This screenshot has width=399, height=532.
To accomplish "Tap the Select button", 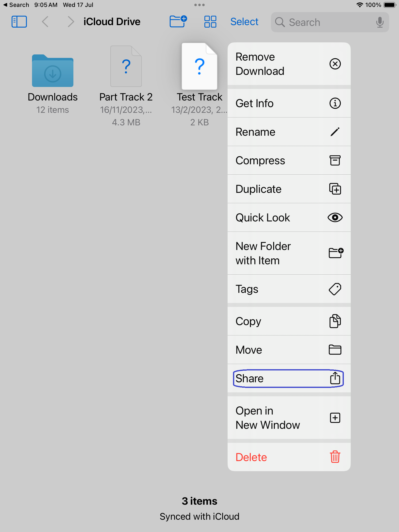I will [244, 22].
